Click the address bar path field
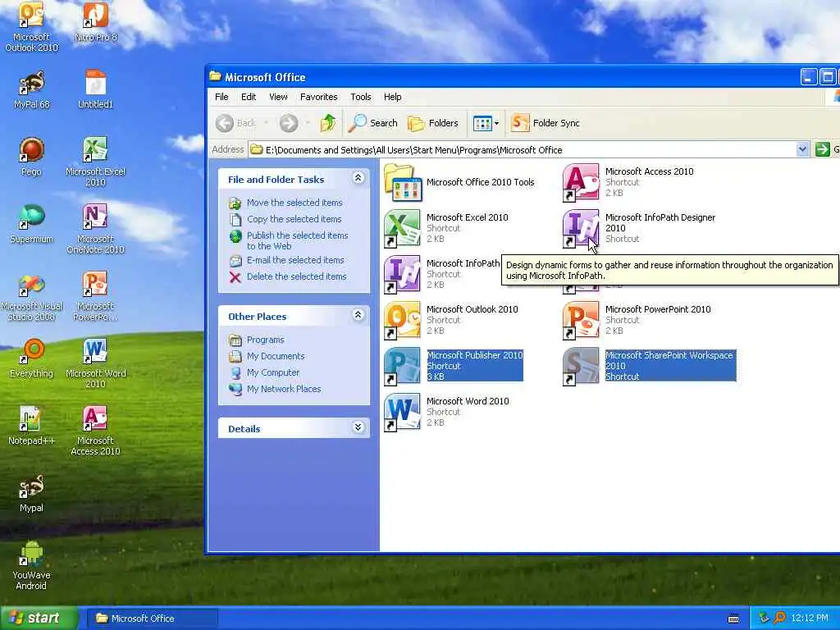Screen dimensions: 840x630 coord(523,149)
